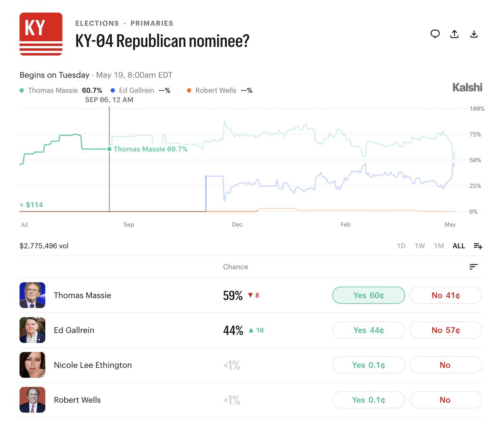Image resolution: width=504 pixels, height=422 pixels.
Task: Select the ALL time range
Action: tap(459, 246)
